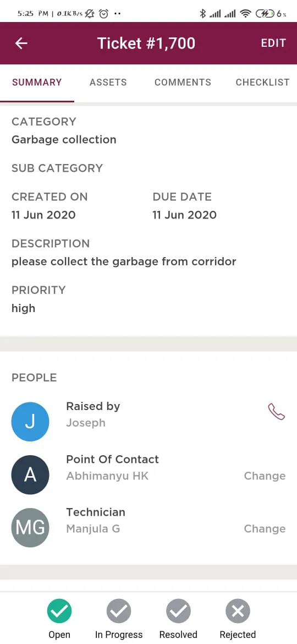Tap the ticket description text
The image size is (297, 644).
tap(124, 261)
